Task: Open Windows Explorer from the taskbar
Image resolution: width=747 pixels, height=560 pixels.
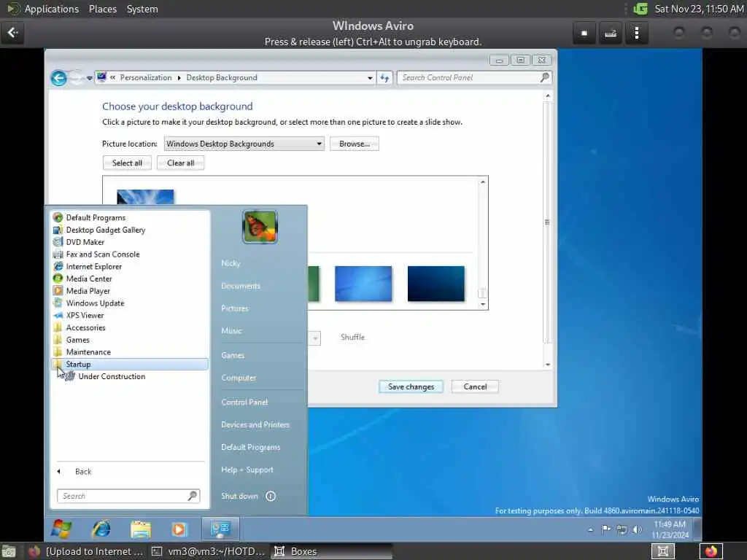Action: click(141, 529)
